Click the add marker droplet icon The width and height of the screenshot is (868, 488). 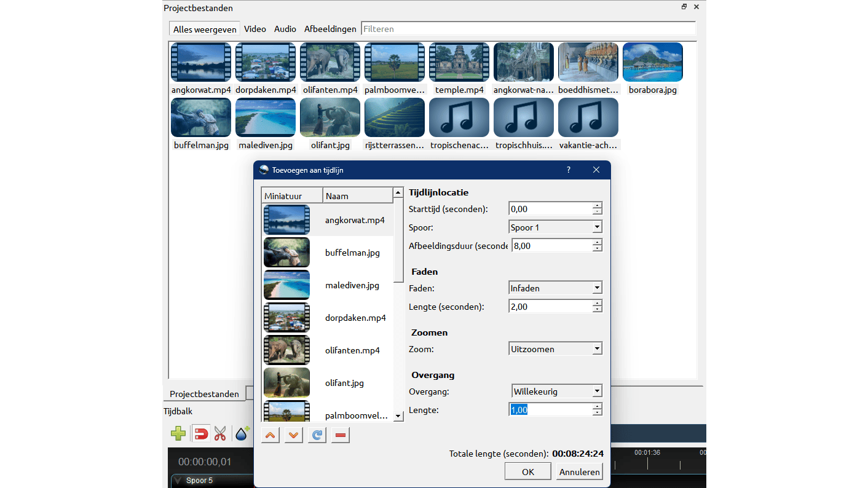pyautogui.click(x=242, y=434)
